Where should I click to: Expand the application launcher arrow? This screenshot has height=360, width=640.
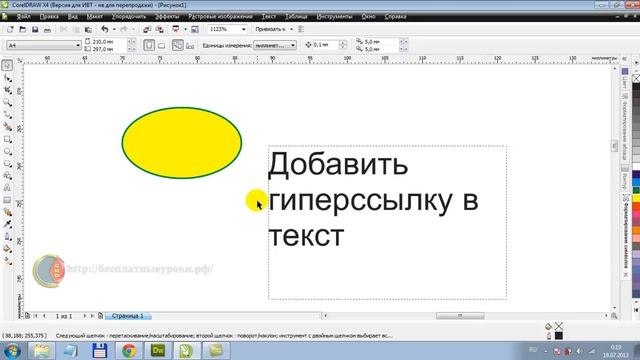(185, 29)
